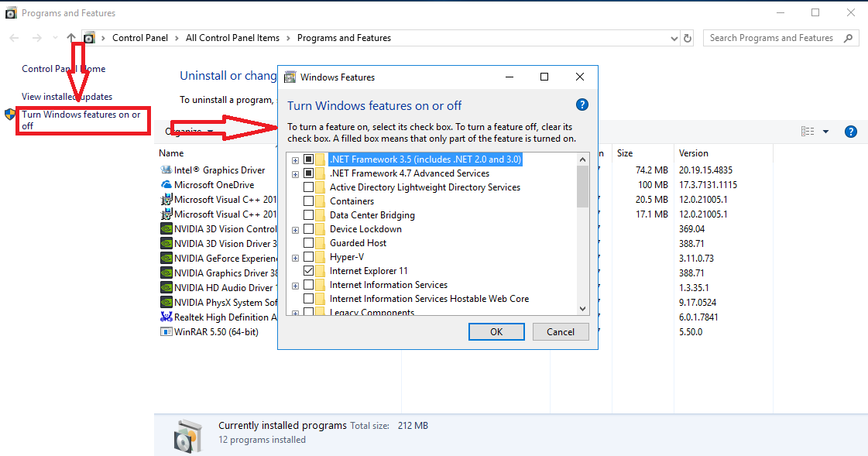The image size is (868, 456).
Task: Click the NVIDIA HD Audio Driver icon
Action: [166, 288]
